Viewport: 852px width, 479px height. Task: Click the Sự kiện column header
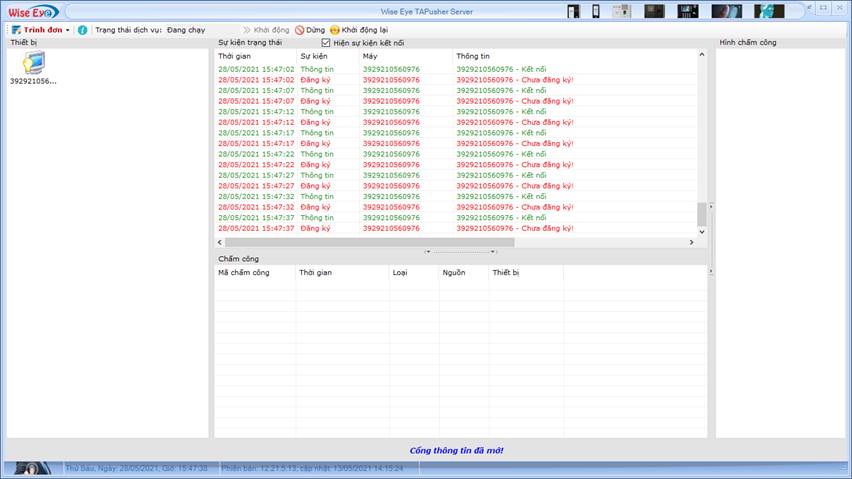[x=315, y=56]
